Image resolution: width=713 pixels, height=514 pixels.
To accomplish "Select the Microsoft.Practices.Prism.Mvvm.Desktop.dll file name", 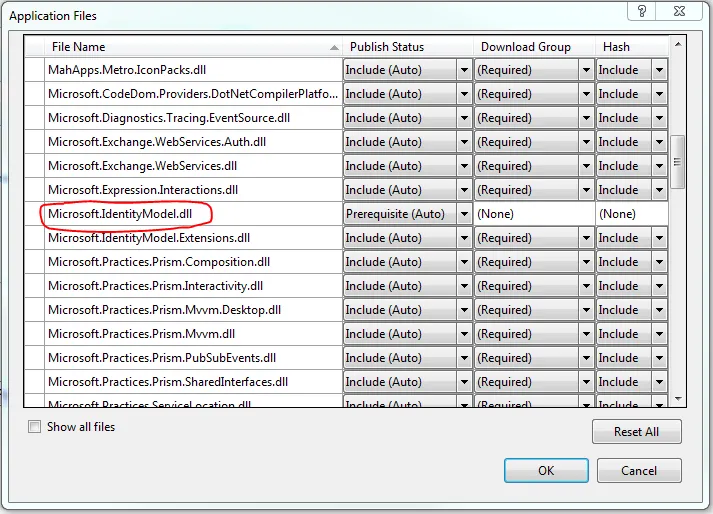I will click(164, 310).
